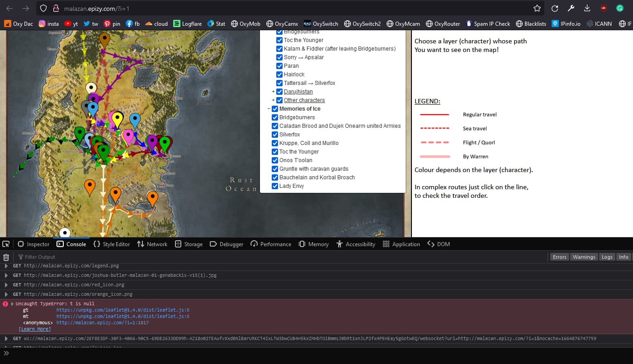633x364 pixels.
Task: Disable the Silverfox layer checkbox
Action: 275,134
